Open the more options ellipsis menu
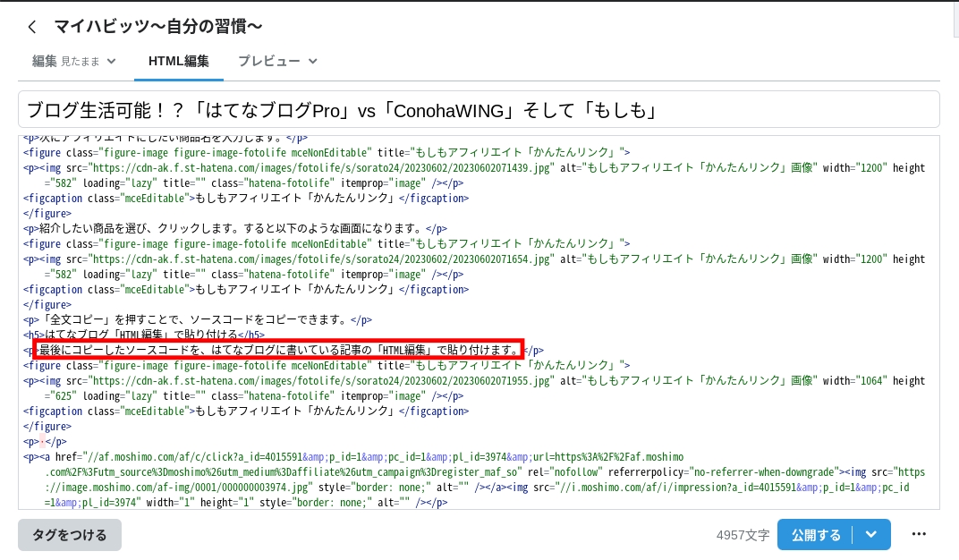This screenshot has height=560, width=959. [x=919, y=534]
